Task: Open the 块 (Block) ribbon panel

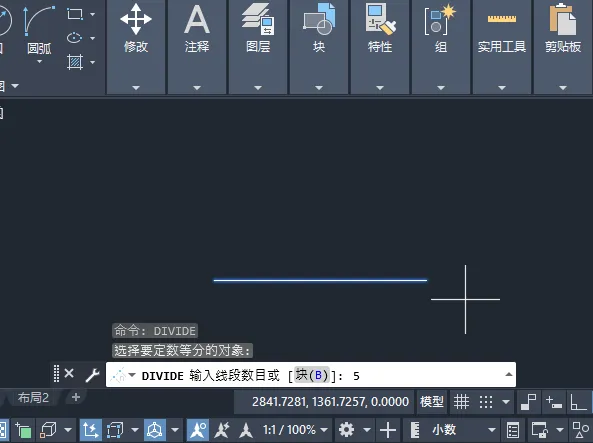Action: [x=319, y=47]
